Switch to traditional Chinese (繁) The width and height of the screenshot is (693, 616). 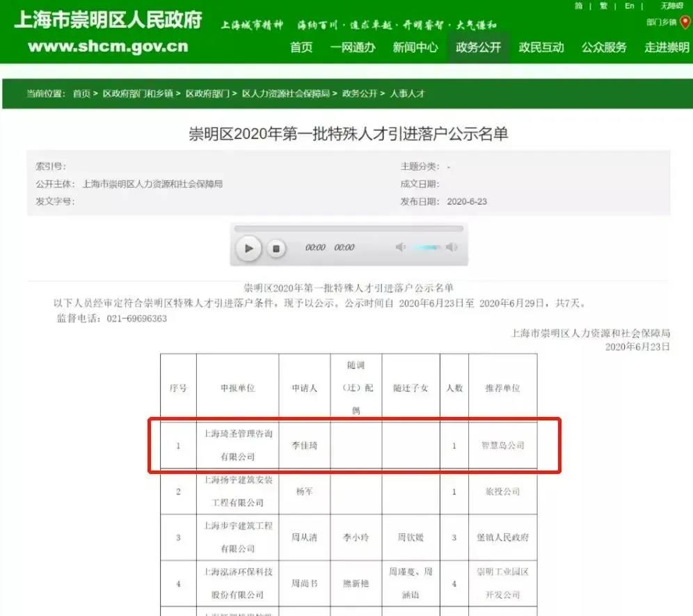[x=604, y=6]
